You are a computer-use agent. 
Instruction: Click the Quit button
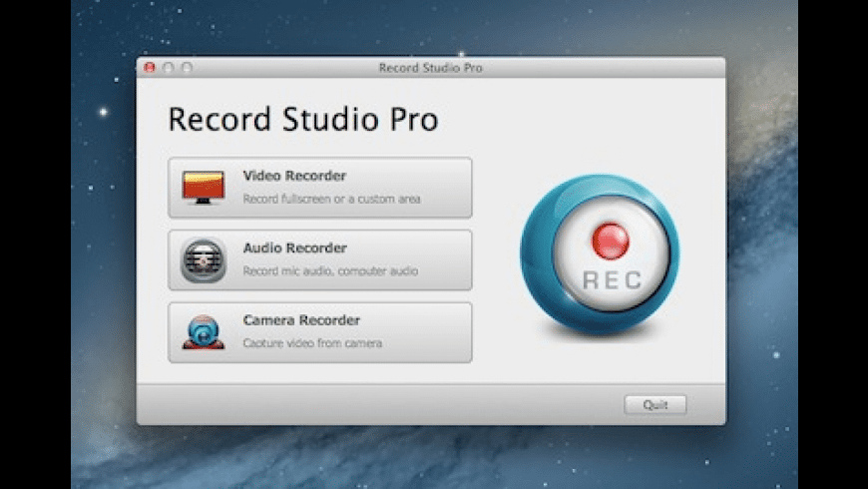(x=655, y=405)
